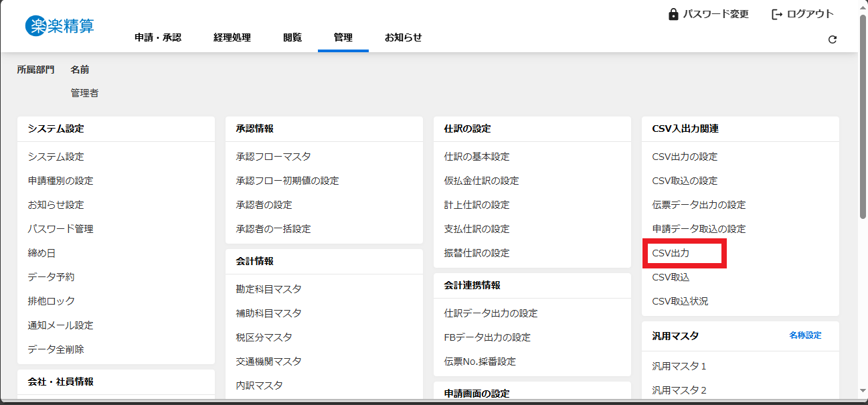Select the 閲覧 tab
The image size is (868, 405).
[x=292, y=37]
